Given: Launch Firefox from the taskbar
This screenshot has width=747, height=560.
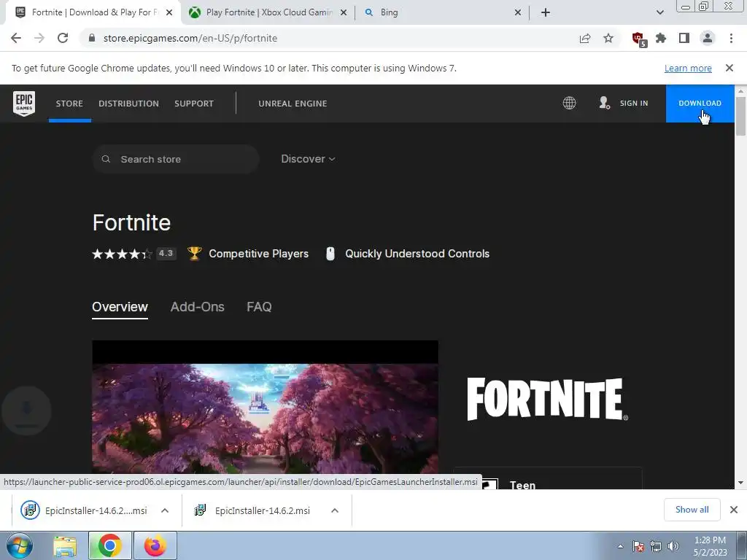Looking at the screenshot, I should click(155, 545).
